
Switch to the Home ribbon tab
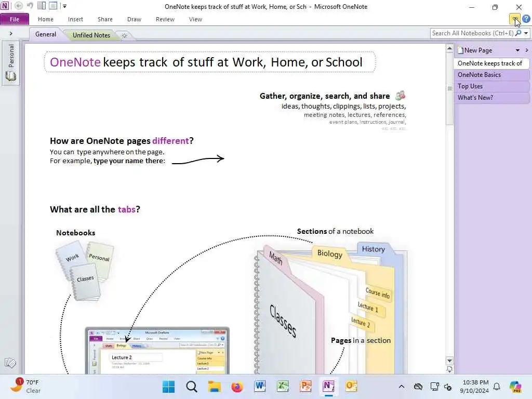(x=46, y=19)
